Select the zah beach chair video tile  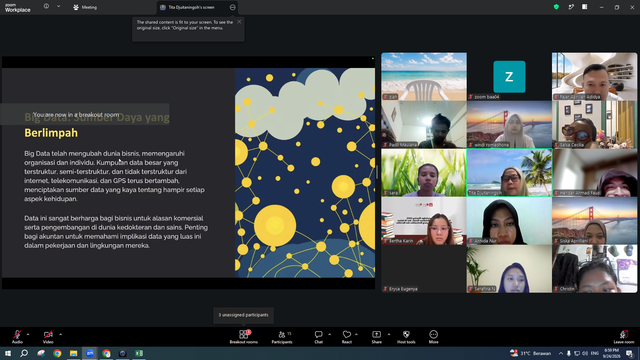424,76
